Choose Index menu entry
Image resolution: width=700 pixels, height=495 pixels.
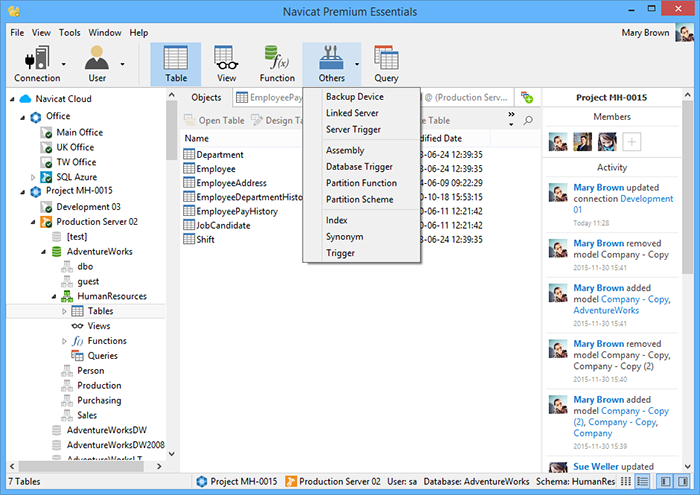pyautogui.click(x=362, y=220)
